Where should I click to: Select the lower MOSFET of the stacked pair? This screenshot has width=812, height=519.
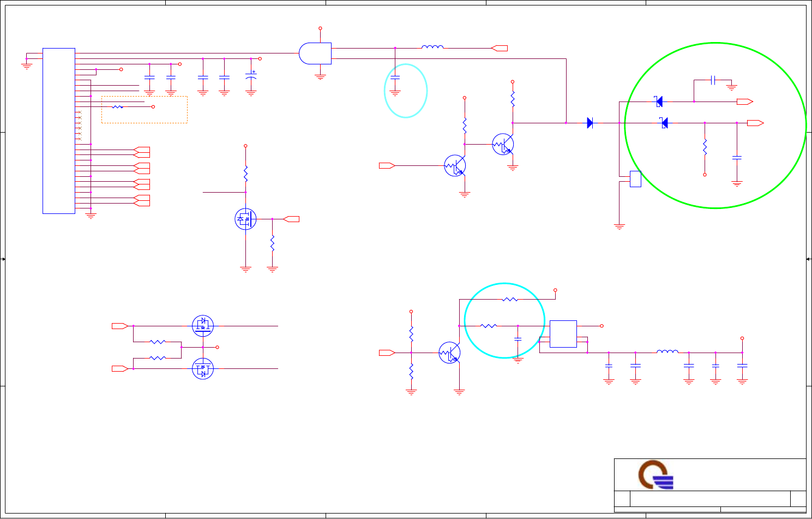point(203,369)
